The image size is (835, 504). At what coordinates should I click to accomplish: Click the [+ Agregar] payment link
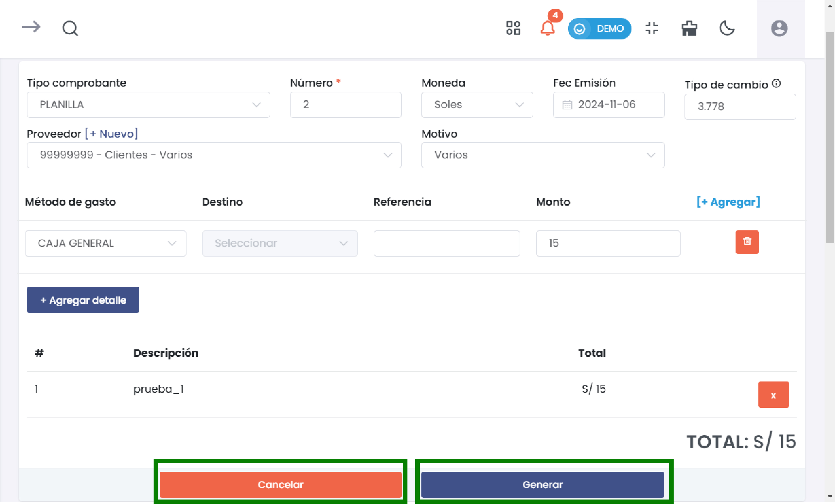(x=728, y=202)
